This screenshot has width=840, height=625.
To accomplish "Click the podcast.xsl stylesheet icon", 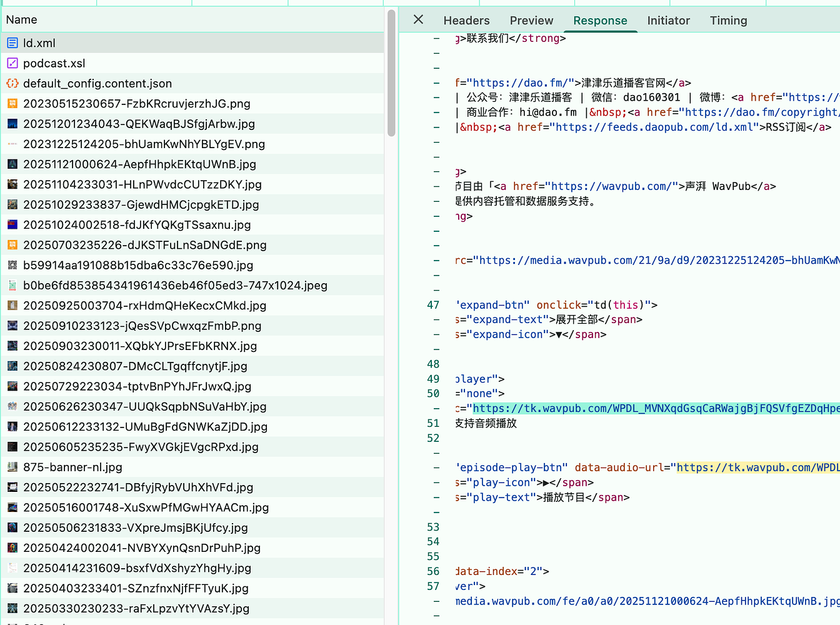I will coord(12,63).
